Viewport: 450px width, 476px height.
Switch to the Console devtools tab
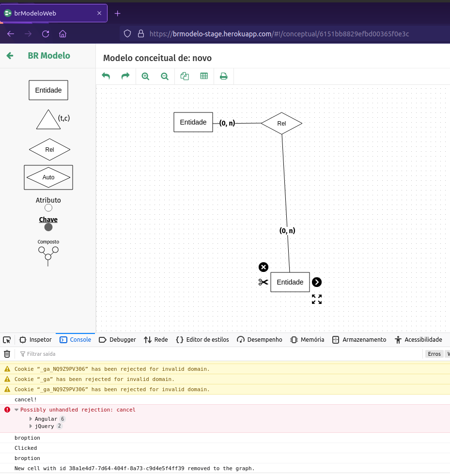[x=76, y=340]
